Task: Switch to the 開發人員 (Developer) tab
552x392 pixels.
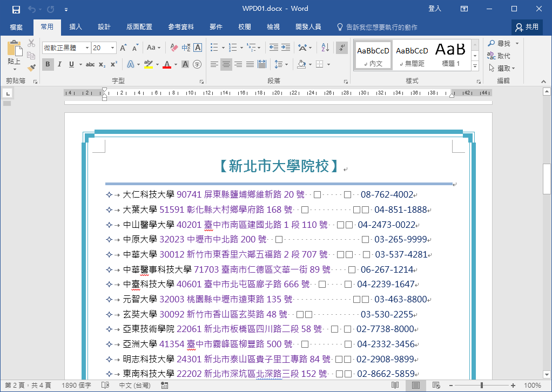Action: (308, 27)
